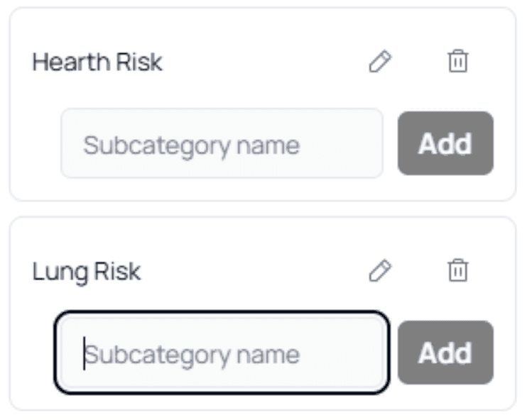Select the Hearth Risk category title
The width and height of the screenshot is (527, 420).
pyautogui.click(x=97, y=62)
